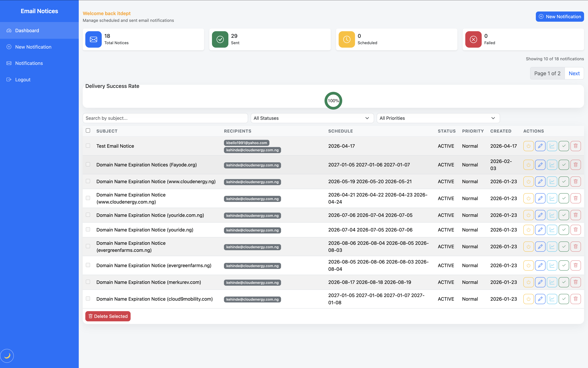This screenshot has width=588, height=368.
Task: Edit evergreenfarms.ng notice with pencil icon
Action: pyautogui.click(x=540, y=265)
